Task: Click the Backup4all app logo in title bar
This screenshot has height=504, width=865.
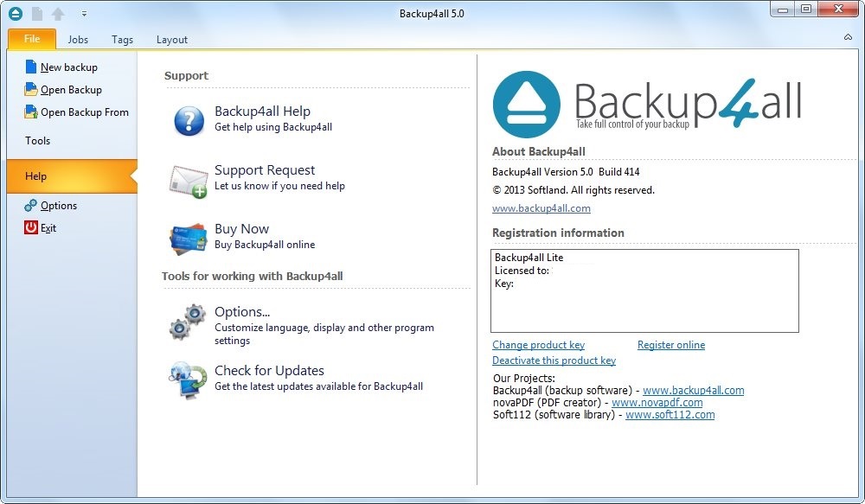Action: point(16,14)
